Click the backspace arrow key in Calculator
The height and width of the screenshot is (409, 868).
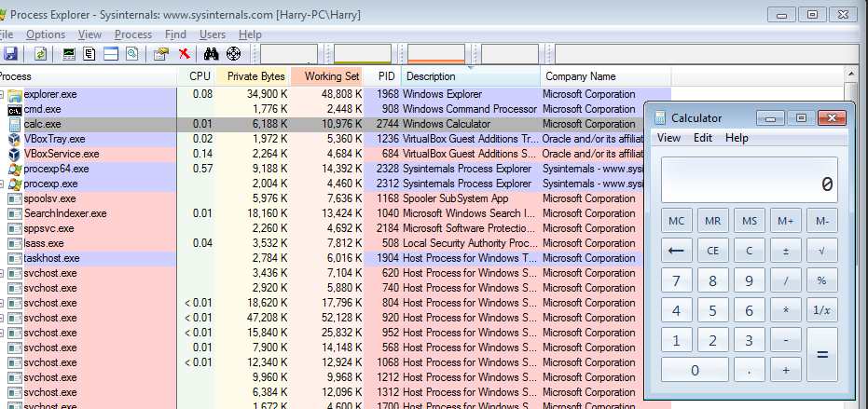point(676,251)
